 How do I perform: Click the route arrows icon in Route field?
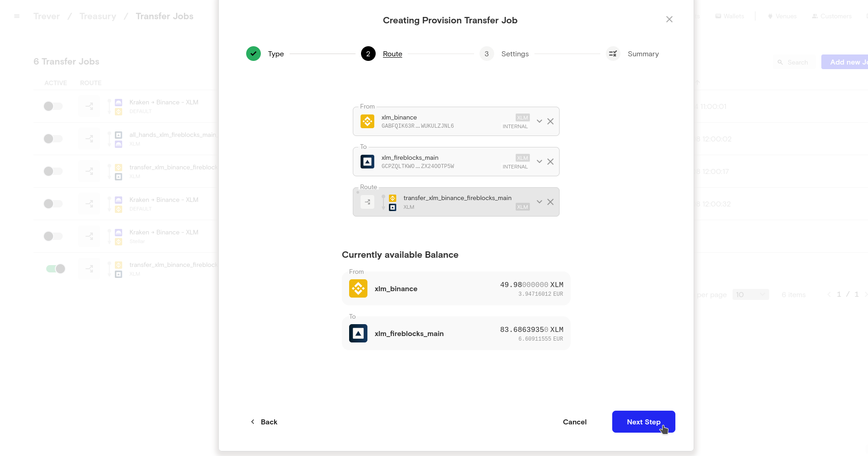pyautogui.click(x=367, y=202)
